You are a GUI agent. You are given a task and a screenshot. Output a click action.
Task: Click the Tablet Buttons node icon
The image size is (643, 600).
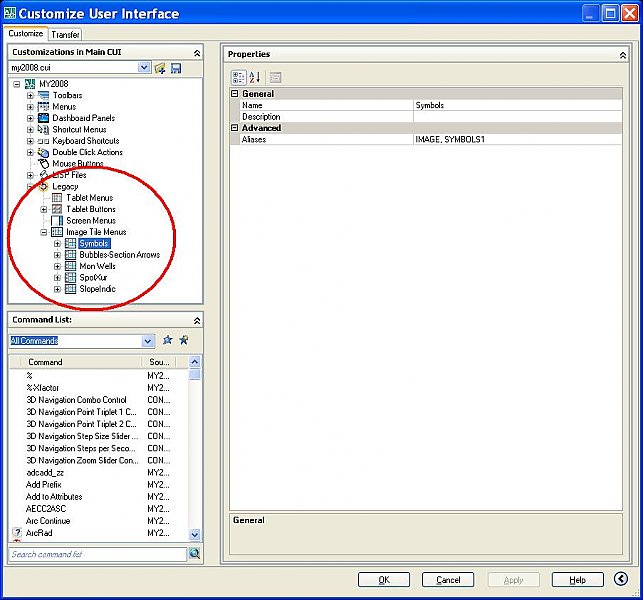[57, 209]
